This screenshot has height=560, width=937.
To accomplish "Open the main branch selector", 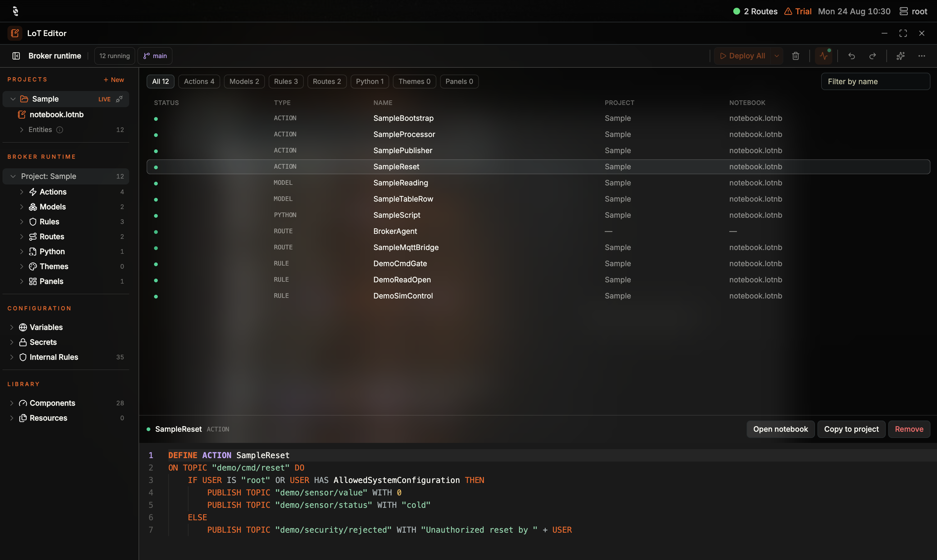I will [155, 56].
